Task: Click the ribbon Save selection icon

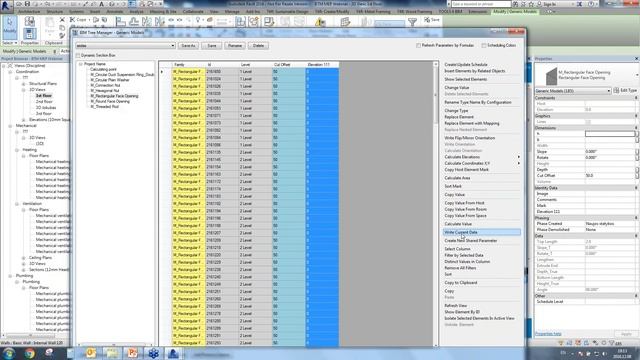Action: [431, 20]
